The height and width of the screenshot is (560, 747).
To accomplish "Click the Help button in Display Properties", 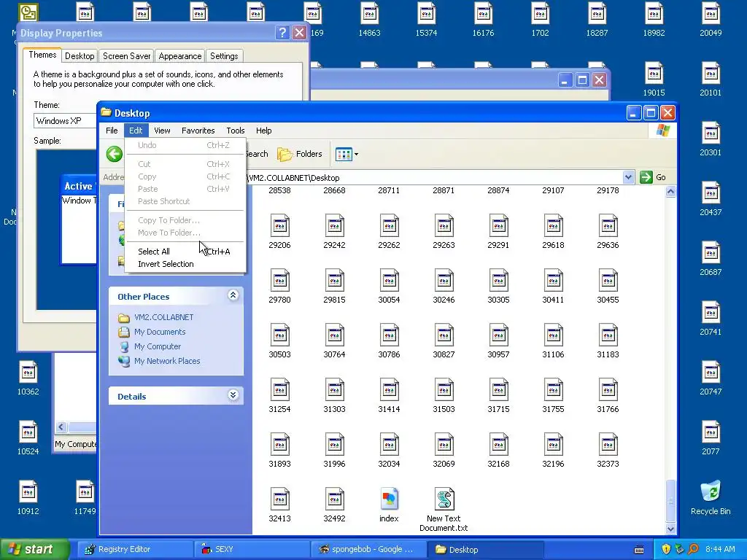I will coord(282,33).
